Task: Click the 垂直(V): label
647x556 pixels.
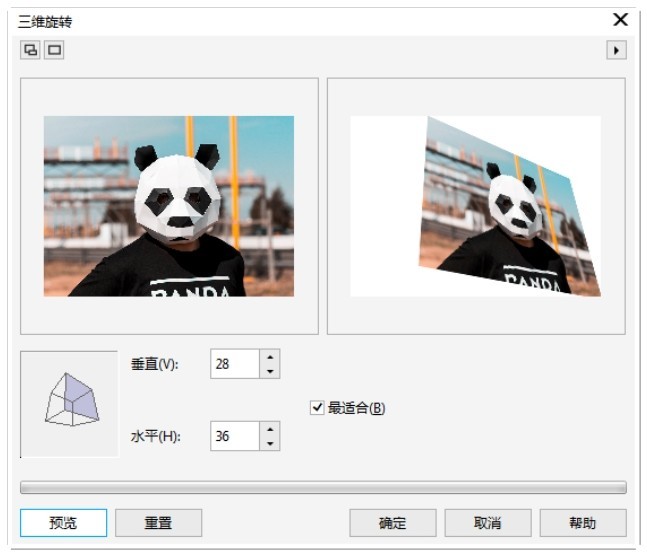Action: (x=155, y=364)
